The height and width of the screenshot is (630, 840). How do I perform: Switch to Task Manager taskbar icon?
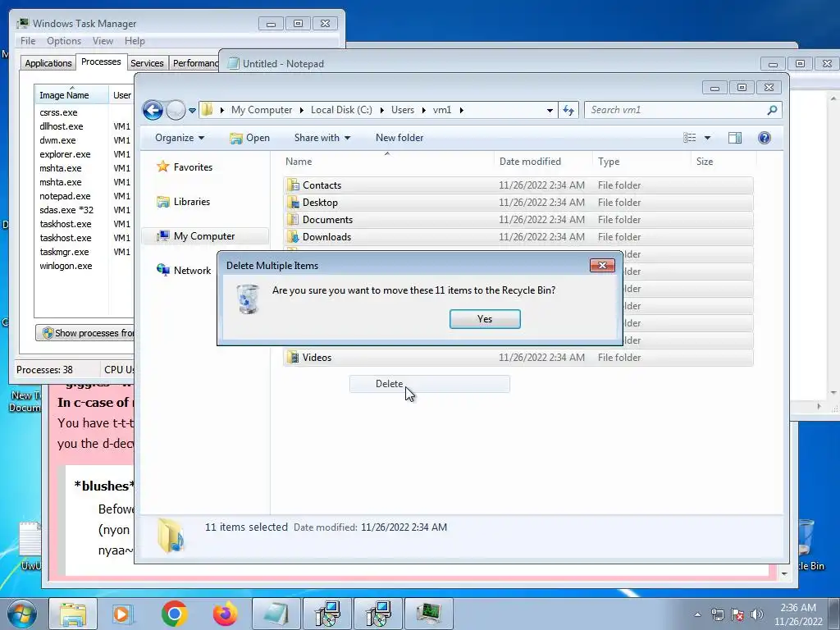click(428, 614)
